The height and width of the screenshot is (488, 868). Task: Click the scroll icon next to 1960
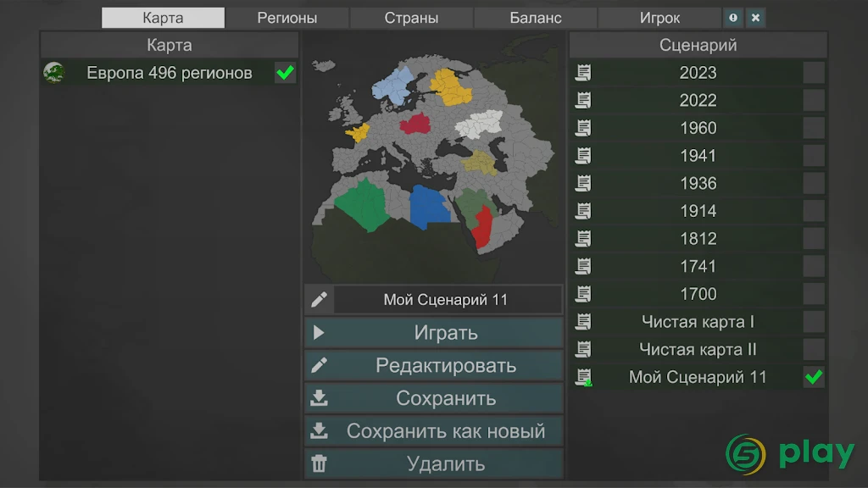(583, 128)
